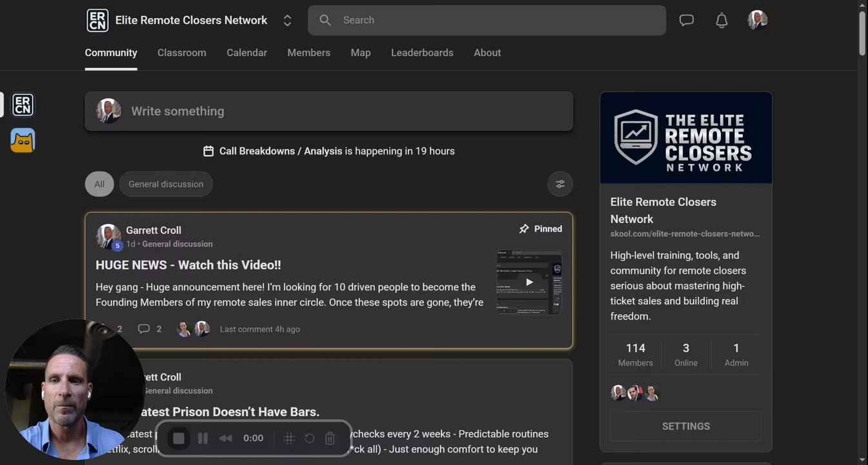868x465 pixels.
Task: Switch to the yellow cat group icon
Action: (23, 140)
